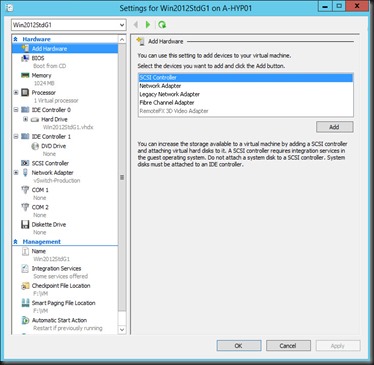Click the Win2012StdG1.vhdx file name
Viewport: 374px width, 365px height.
pos(68,127)
